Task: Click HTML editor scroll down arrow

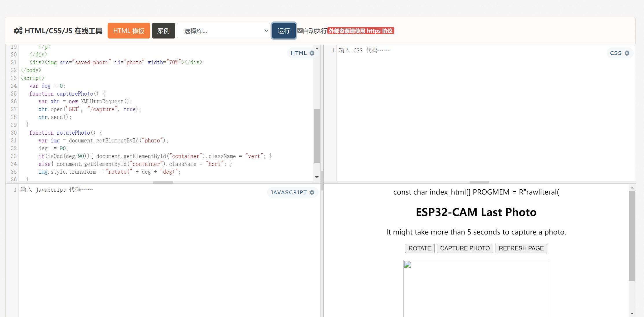Action: pos(317,177)
